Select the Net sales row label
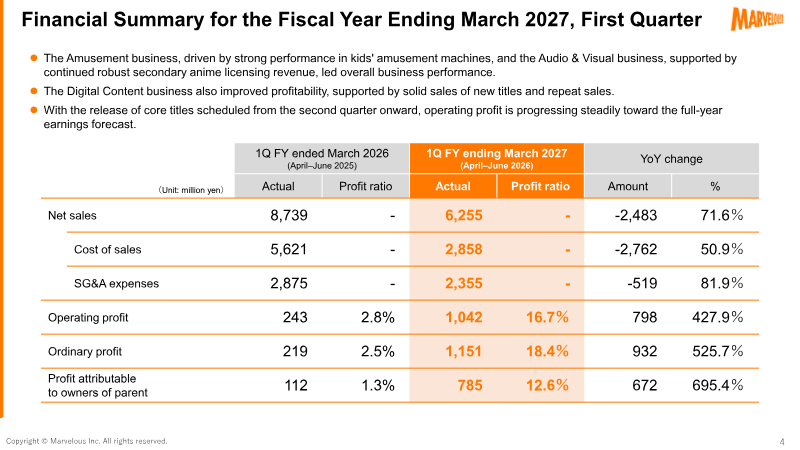This screenshot has width=800, height=450. [x=72, y=215]
